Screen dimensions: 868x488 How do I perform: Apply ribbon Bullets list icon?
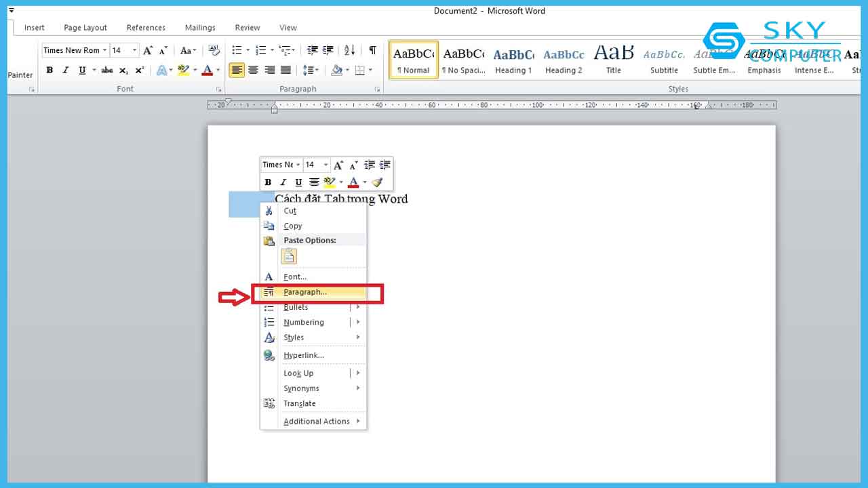pos(237,50)
